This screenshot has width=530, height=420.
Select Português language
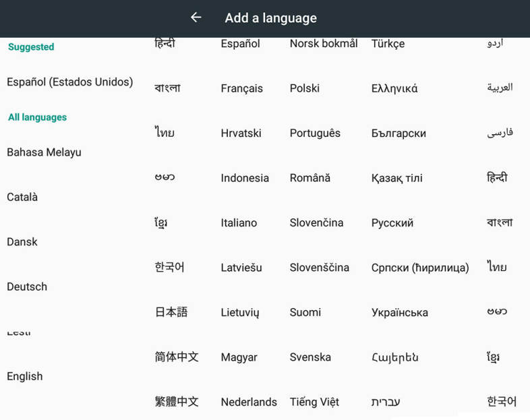pos(315,133)
